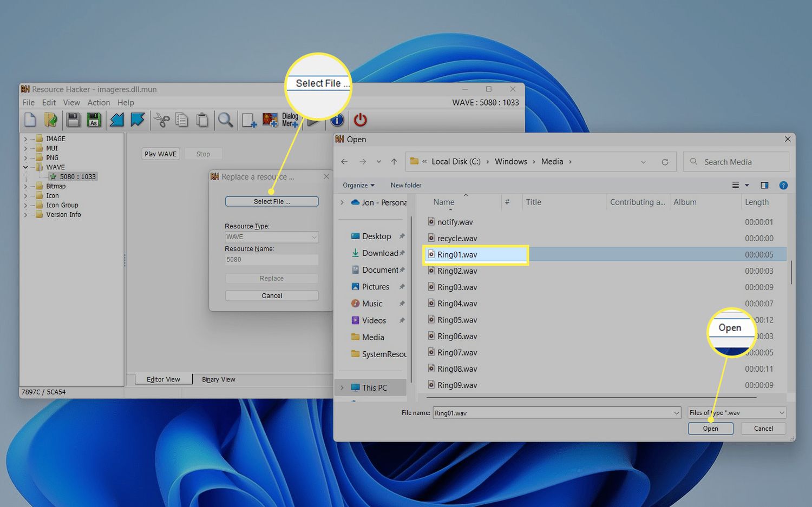The width and height of the screenshot is (812, 507).
Task: Open the Action menu in Resource Hacker
Action: (x=99, y=102)
